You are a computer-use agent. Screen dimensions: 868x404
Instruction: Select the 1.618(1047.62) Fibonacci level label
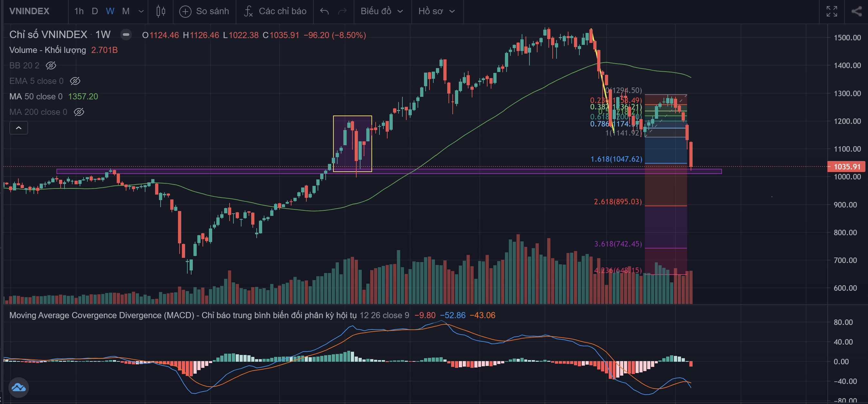[x=616, y=159]
